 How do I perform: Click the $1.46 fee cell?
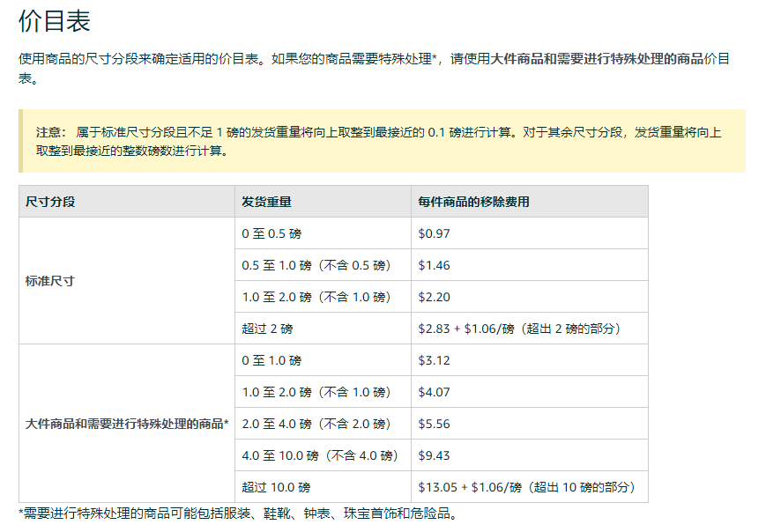click(434, 265)
